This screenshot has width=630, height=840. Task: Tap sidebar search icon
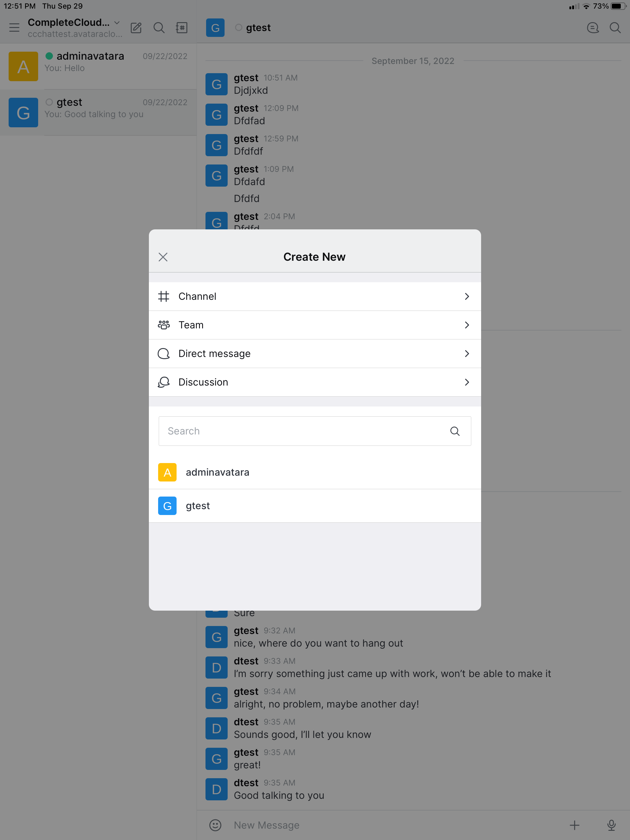point(159,28)
